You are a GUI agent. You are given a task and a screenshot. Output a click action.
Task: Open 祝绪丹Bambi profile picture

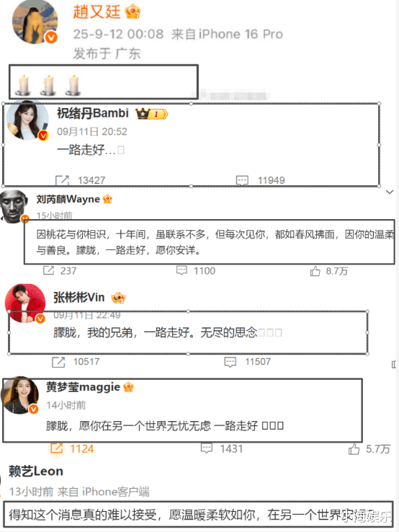click(x=28, y=121)
